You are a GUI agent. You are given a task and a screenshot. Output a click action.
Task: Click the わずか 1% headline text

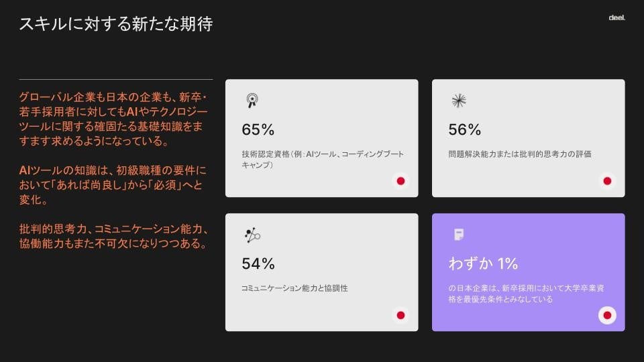point(483,263)
